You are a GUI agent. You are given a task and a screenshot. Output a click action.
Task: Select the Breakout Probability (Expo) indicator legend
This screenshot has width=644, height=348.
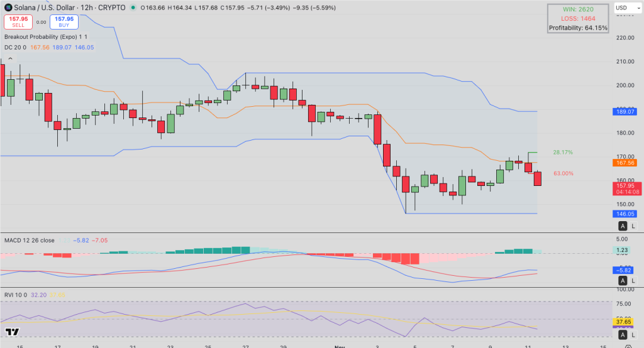click(45, 37)
